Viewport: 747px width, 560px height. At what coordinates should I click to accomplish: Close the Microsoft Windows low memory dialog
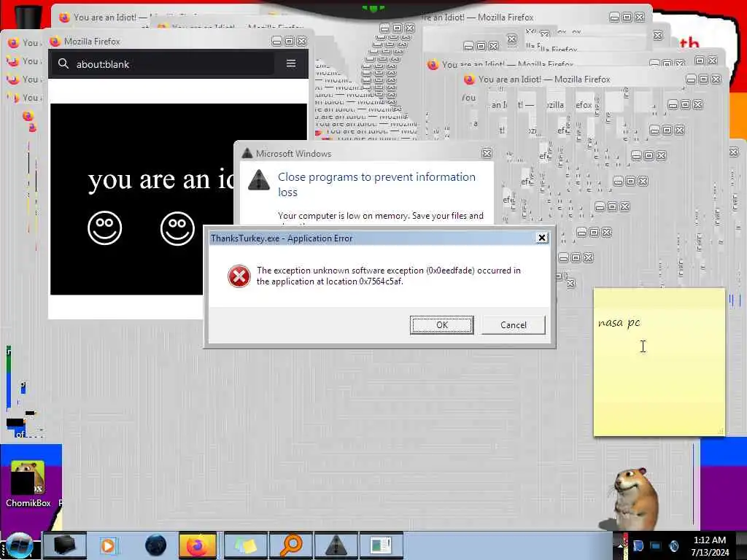pos(487,153)
